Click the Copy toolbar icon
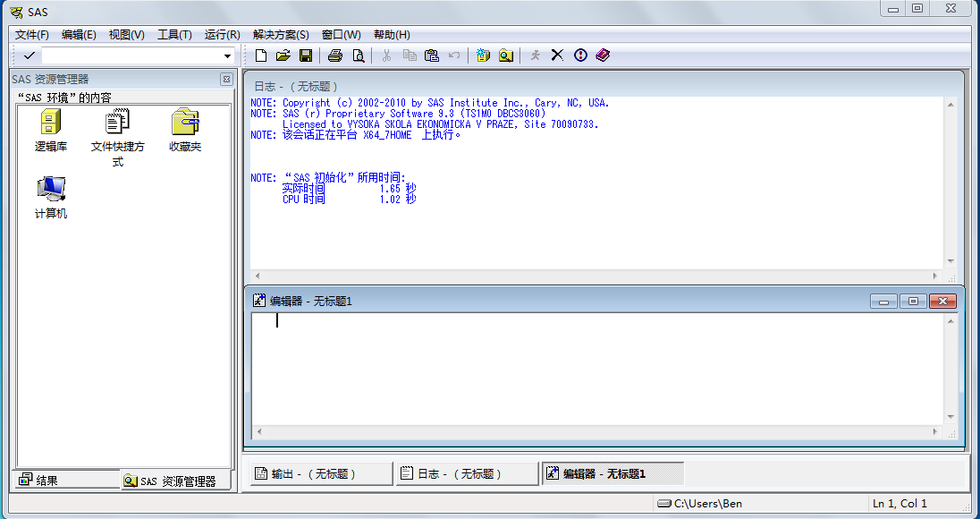 [x=410, y=55]
